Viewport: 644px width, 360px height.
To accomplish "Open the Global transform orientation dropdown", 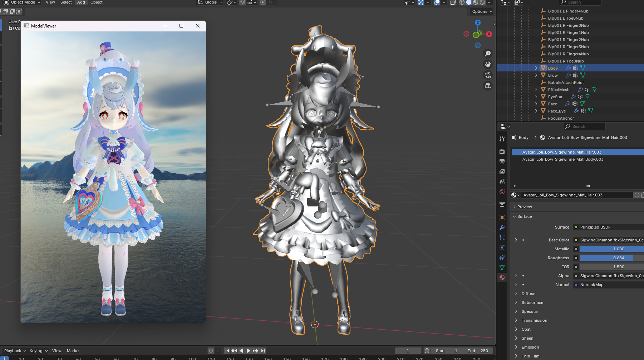I will [x=211, y=2].
